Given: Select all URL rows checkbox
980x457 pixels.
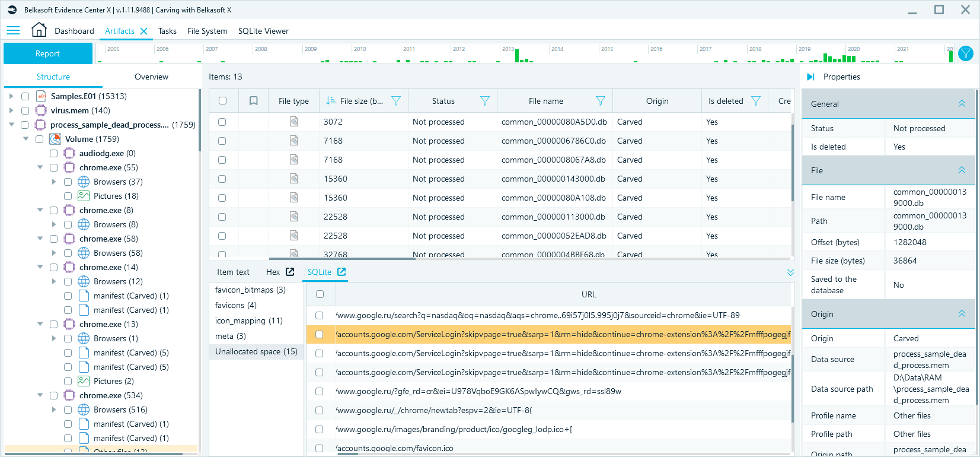Looking at the screenshot, I should pos(320,294).
